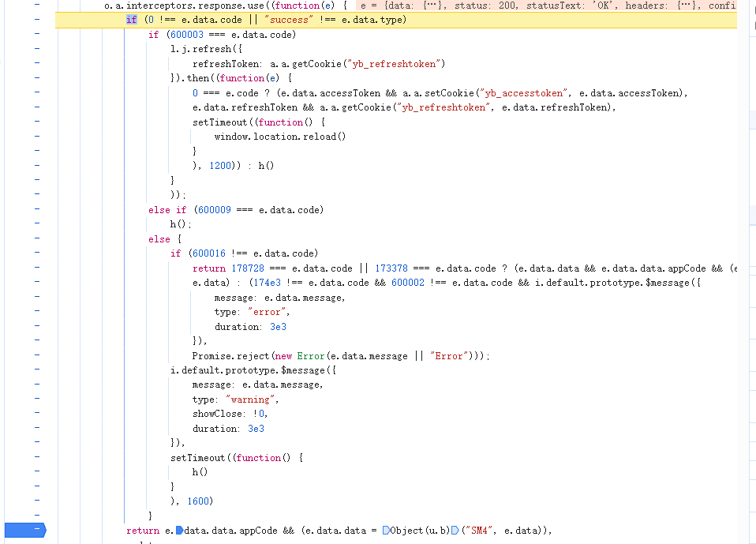Click the string "success" in the highlighted line
The image size is (756, 544).
tap(288, 20)
